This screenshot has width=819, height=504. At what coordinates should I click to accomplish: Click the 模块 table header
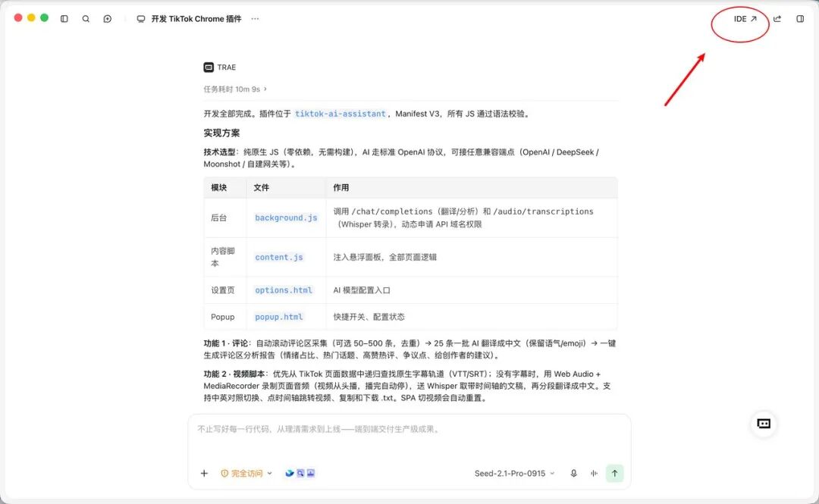[x=219, y=187]
